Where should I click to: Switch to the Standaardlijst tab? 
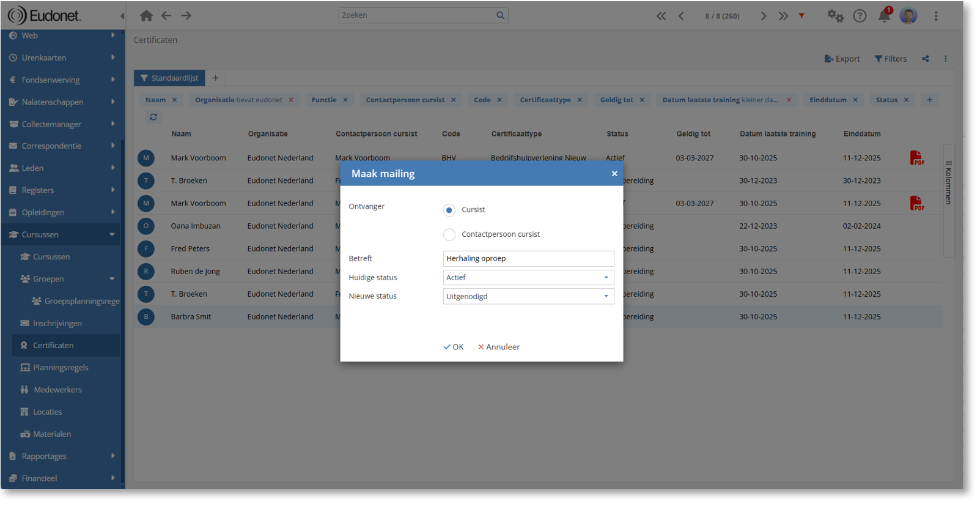(169, 78)
